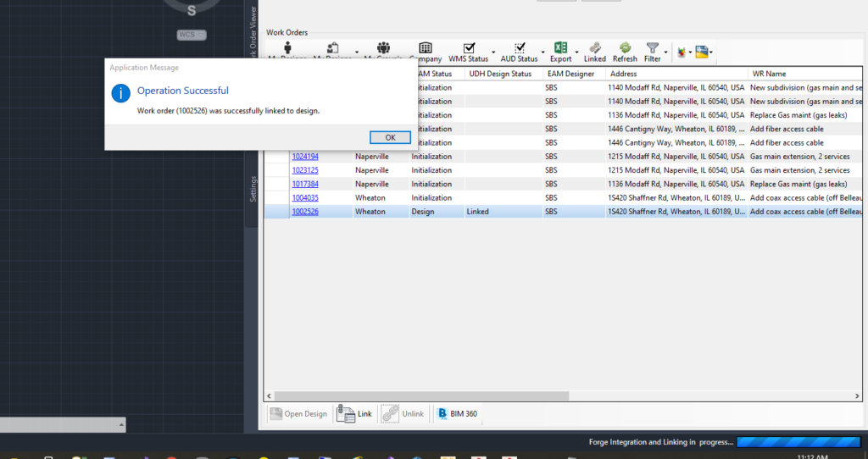Open the WMS Status dropdown arrow
868x459 pixels.
(493, 53)
